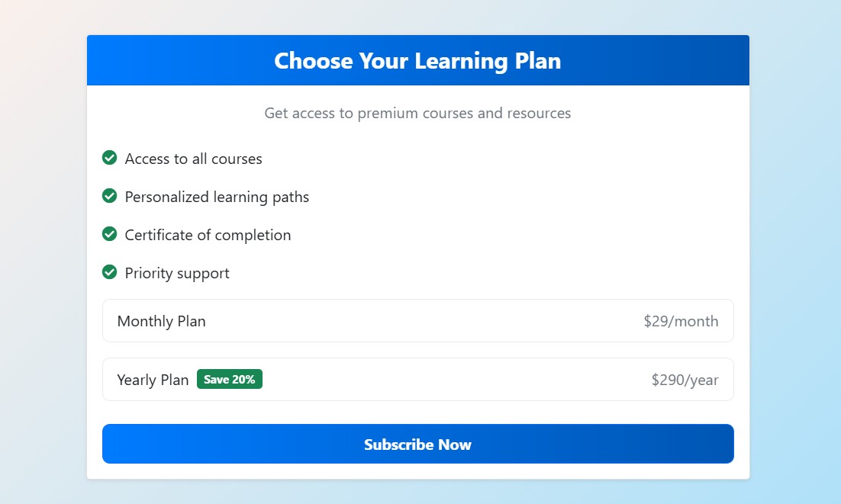Click the checkmark beside Access to all courses
Image resolution: width=841 pixels, height=504 pixels.
pyautogui.click(x=109, y=158)
